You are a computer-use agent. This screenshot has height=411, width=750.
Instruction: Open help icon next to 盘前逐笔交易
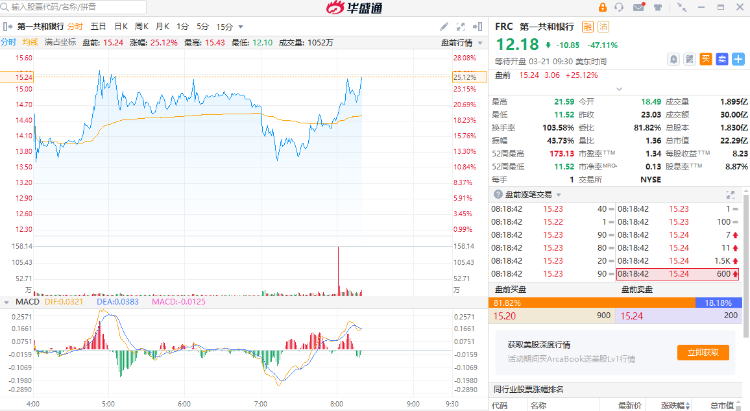498,194
